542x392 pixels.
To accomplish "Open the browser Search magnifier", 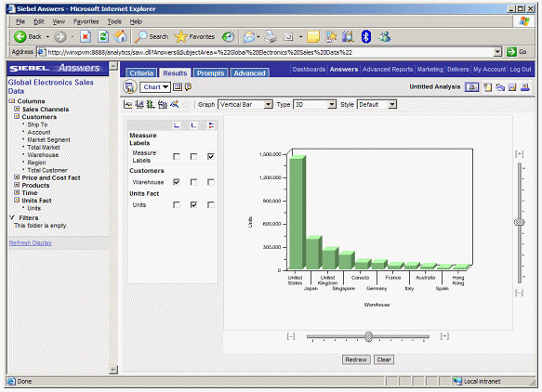I will coord(140,36).
